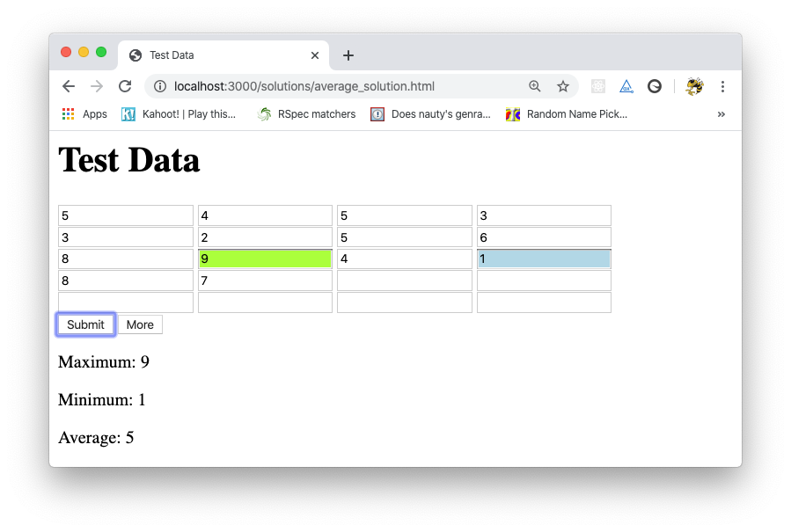Reload the page with the refresh icon
This screenshot has height=532, width=791.
coord(125,86)
